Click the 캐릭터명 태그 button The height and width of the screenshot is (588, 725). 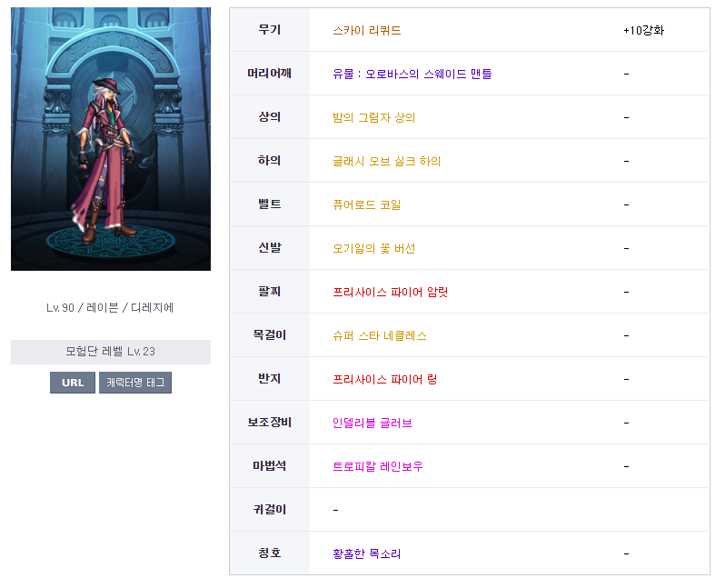[135, 383]
